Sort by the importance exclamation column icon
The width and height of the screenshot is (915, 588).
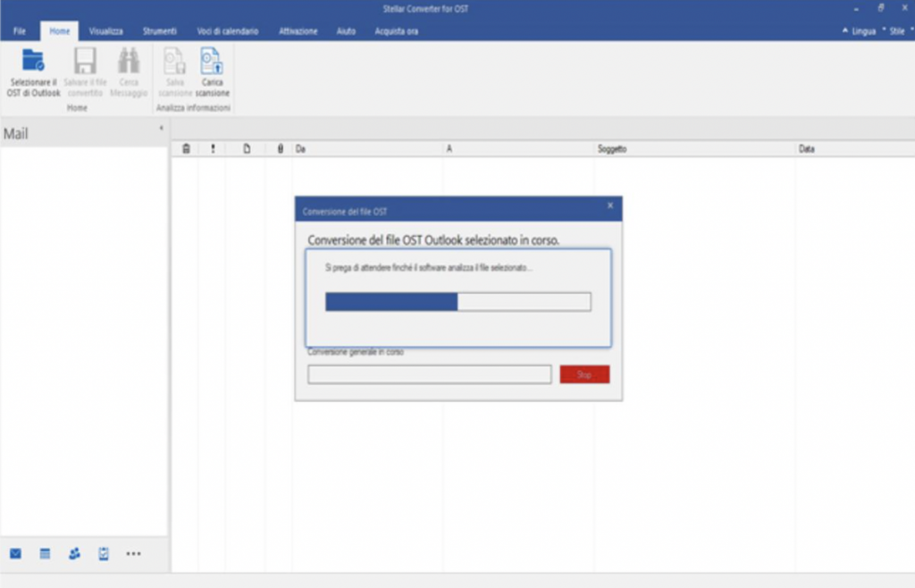213,148
